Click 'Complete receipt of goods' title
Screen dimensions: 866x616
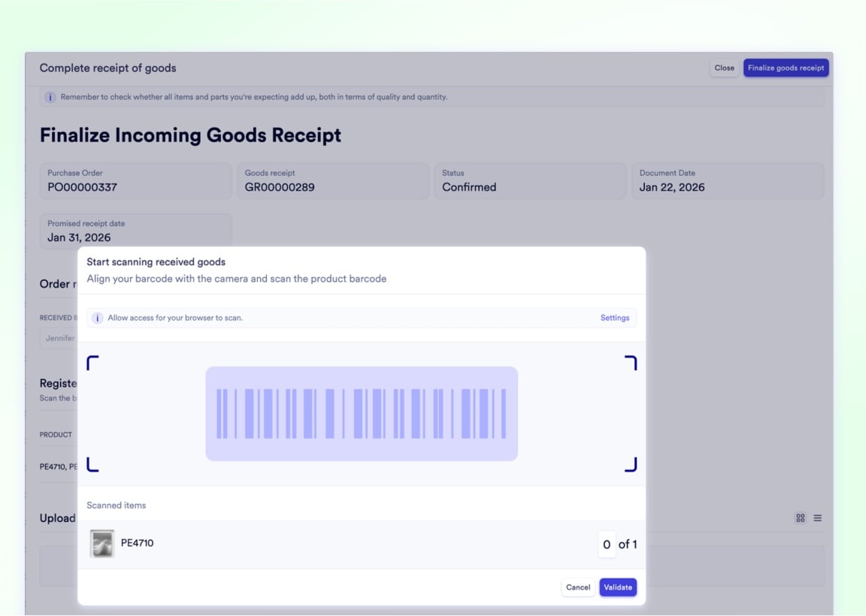pos(107,68)
